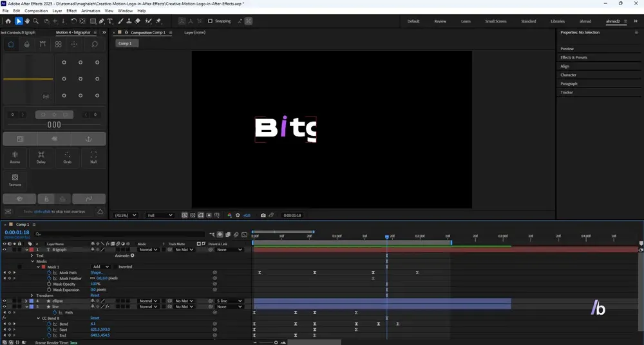Click the Null tool in Motion 4

click(93, 157)
